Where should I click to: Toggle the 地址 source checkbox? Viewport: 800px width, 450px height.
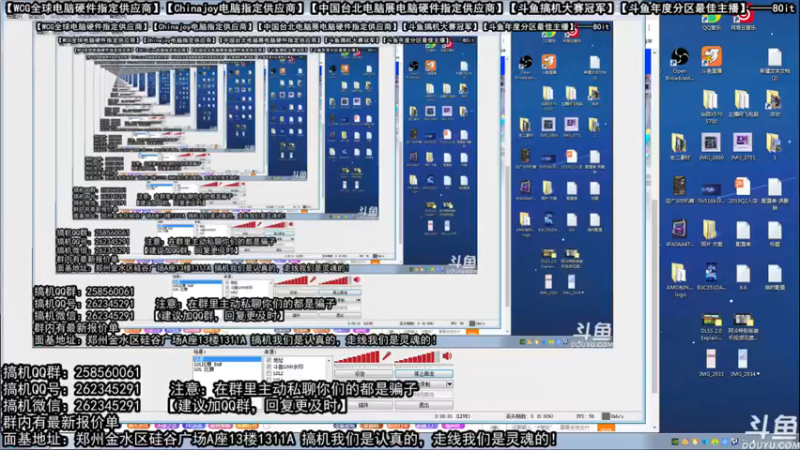(269, 360)
